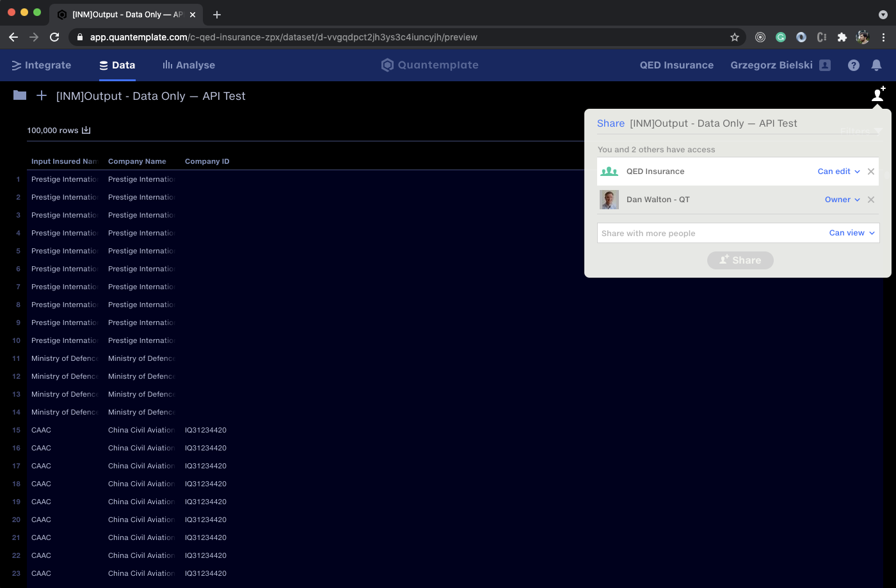Click the Share heading in the popup
This screenshot has height=588, width=896.
coord(611,123)
